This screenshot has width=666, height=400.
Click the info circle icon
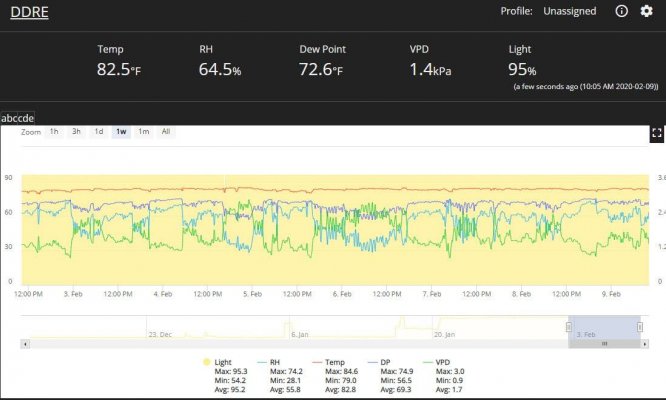pyautogui.click(x=621, y=11)
